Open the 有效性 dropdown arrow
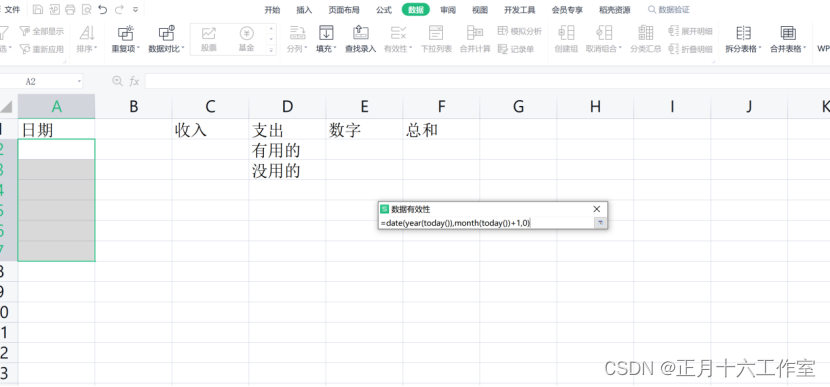 410,49
